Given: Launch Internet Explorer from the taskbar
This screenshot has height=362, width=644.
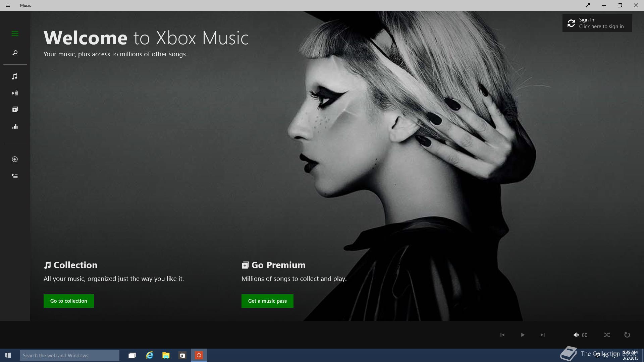Looking at the screenshot, I should click(149, 355).
